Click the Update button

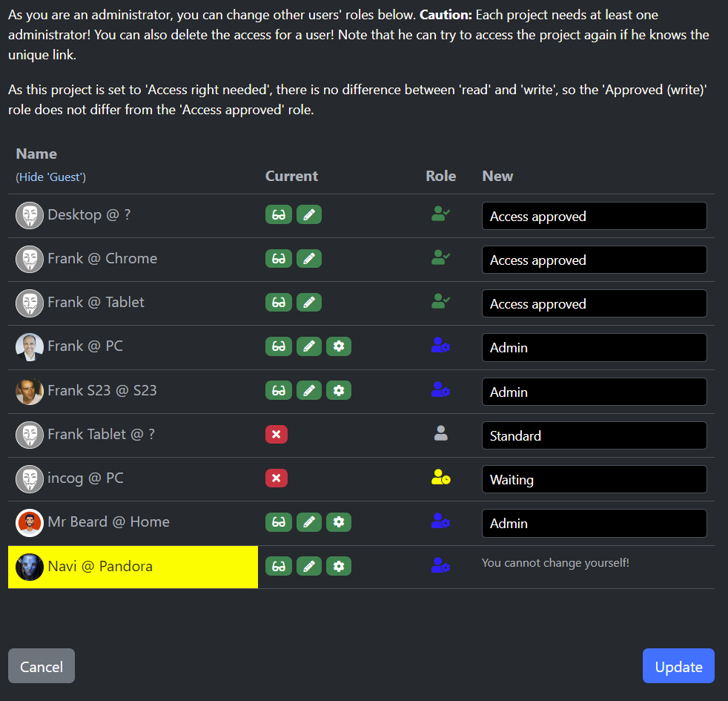click(678, 666)
